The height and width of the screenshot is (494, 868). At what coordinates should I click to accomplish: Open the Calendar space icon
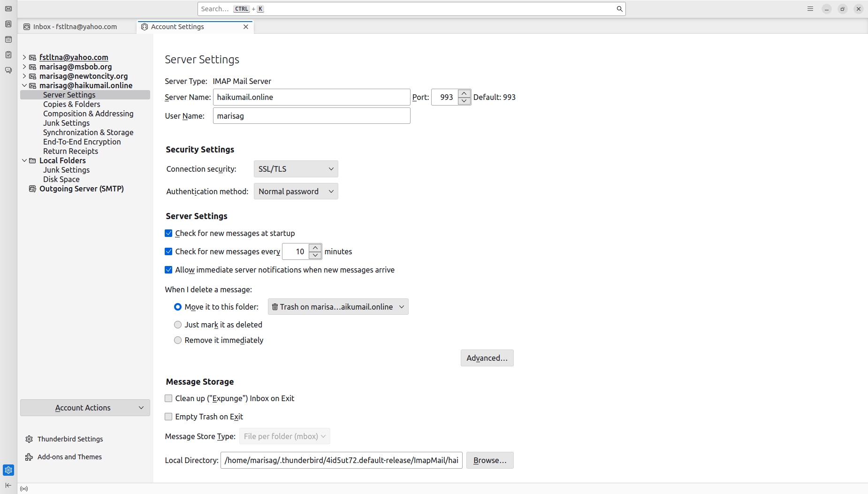[8, 39]
